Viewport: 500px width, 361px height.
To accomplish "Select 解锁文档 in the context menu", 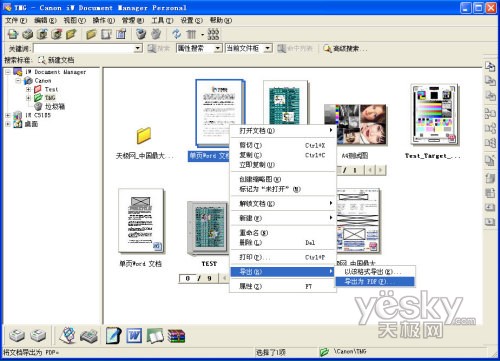I will coord(283,203).
